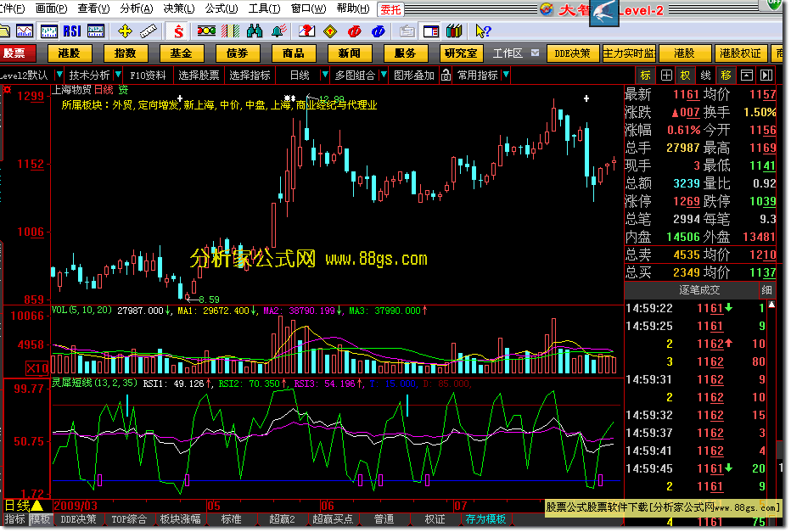Click the red gear icon at chart corner
Image resolution: width=791 pixels, height=532 pixels.
(7, 90)
